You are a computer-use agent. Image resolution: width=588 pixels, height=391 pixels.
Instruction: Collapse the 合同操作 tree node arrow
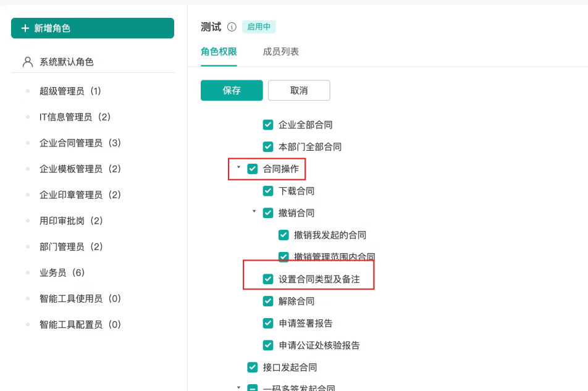pos(238,167)
